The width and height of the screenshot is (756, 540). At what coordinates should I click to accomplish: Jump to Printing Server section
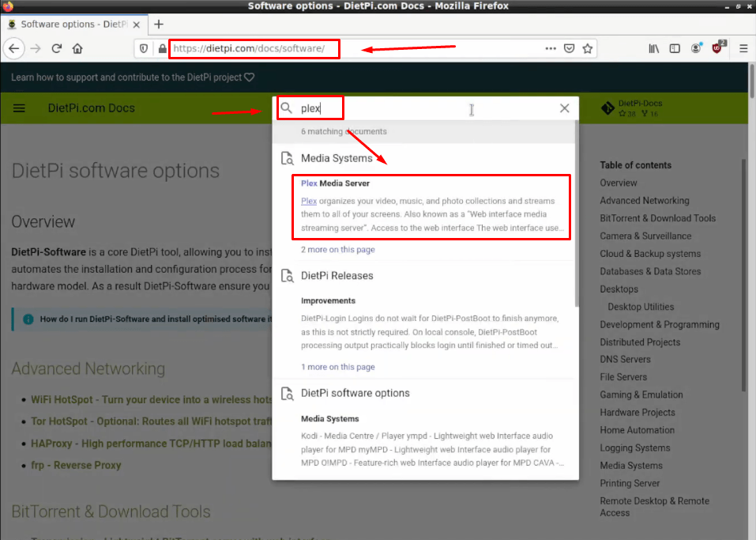coord(630,483)
